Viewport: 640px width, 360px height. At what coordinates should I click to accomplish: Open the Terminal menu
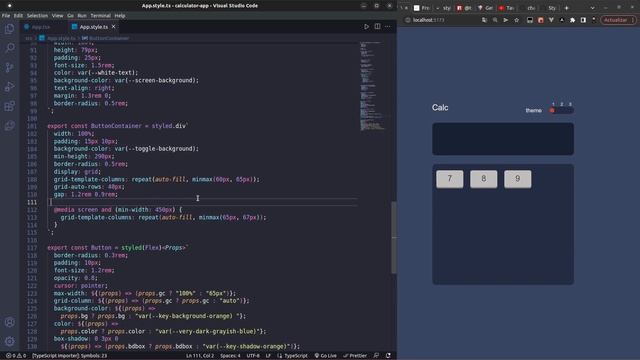point(100,16)
